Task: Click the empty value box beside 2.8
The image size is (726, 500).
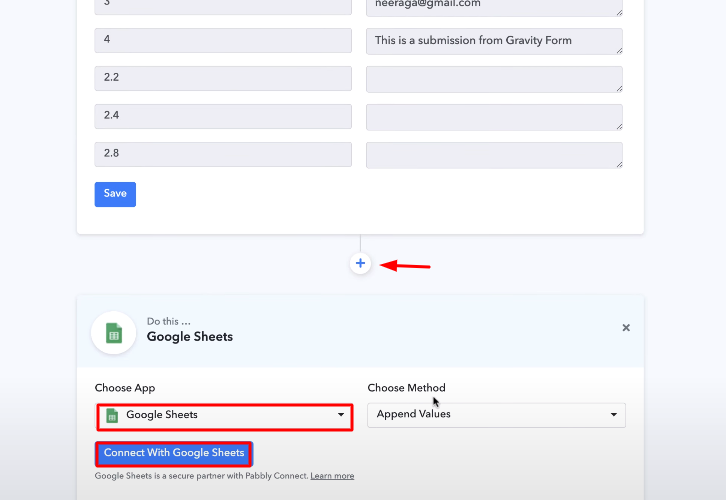Action: [x=494, y=155]
